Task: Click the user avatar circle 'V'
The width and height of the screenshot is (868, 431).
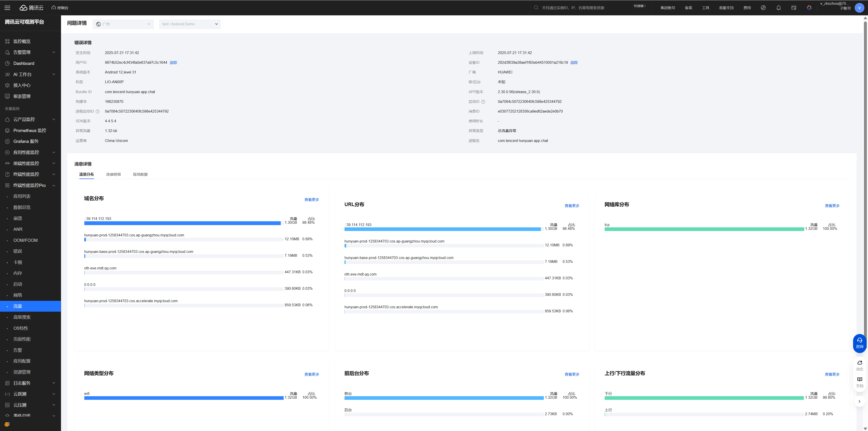Action: (x=859, y=8)
